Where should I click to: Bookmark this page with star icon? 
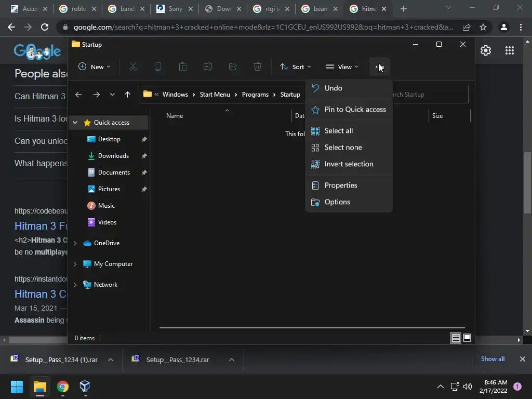point(483,27)
